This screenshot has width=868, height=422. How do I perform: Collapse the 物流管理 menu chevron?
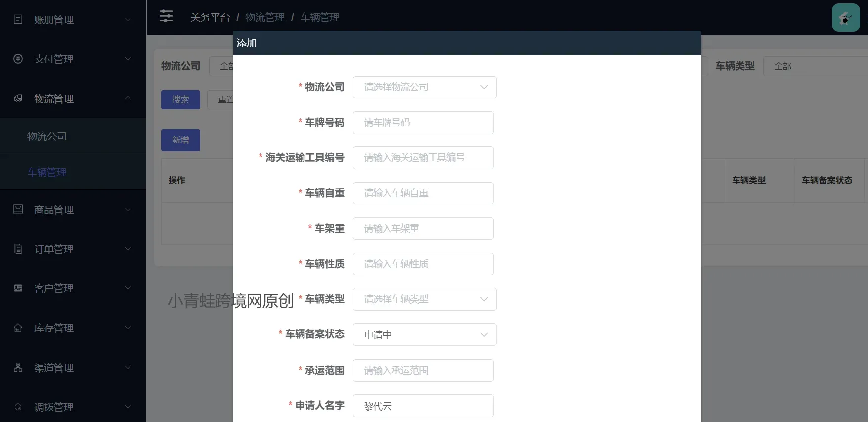point(128,98)
